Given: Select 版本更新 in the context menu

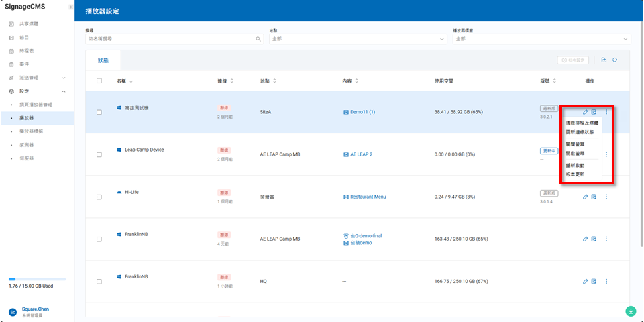Looking at the screenshot, I should (575, 174).
